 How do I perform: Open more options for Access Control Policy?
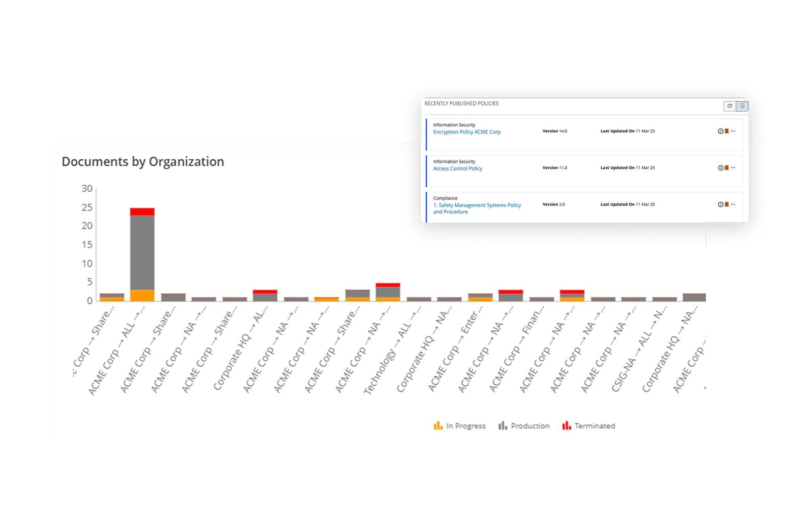tap(733, 168)
